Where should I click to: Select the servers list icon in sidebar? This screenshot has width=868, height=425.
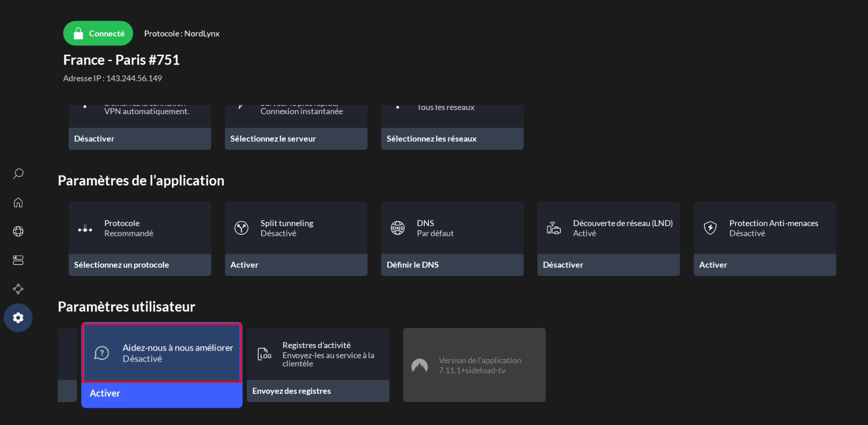coord(18,260)
